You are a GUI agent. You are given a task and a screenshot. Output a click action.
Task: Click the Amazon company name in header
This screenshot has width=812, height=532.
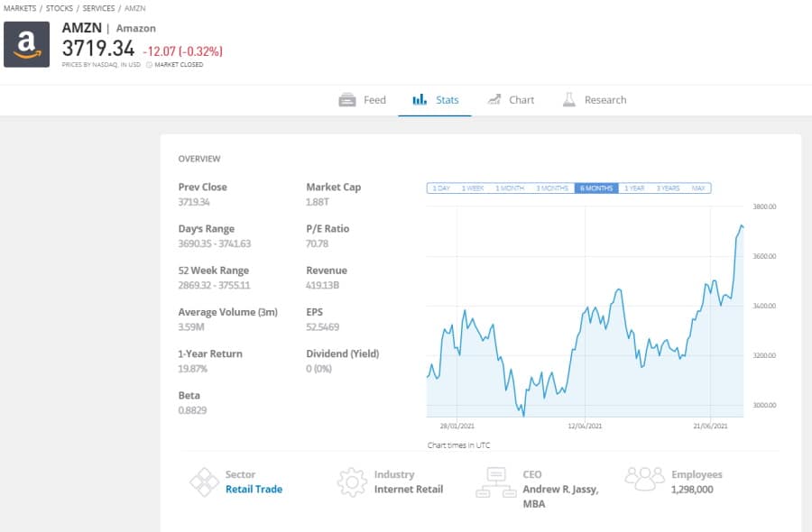click(x=135, y=29)
